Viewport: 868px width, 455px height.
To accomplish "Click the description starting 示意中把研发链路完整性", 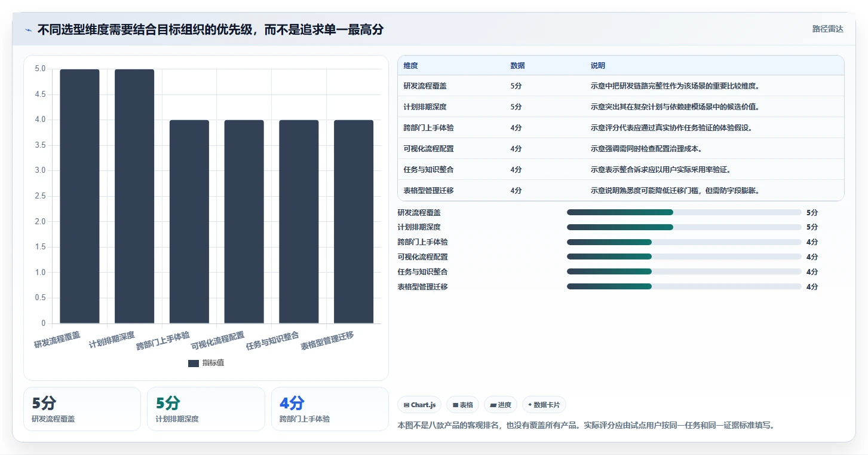I will tap(675, 86).
